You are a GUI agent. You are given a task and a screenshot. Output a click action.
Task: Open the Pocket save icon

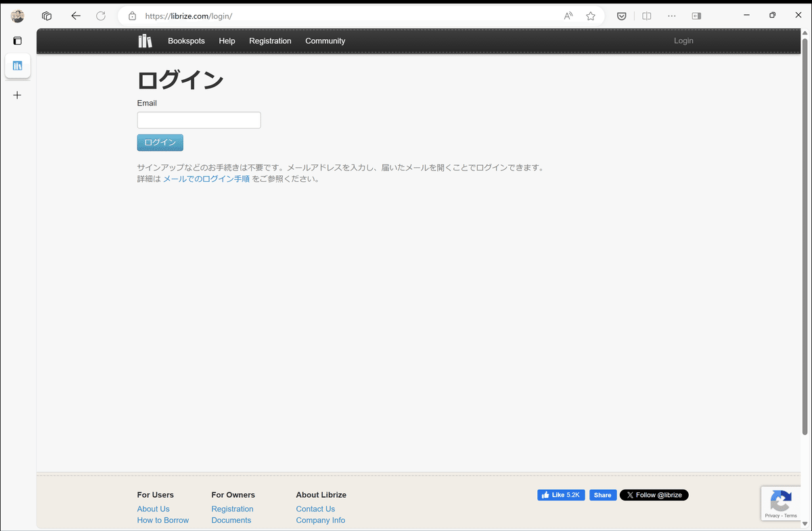[x=621, y=16]
